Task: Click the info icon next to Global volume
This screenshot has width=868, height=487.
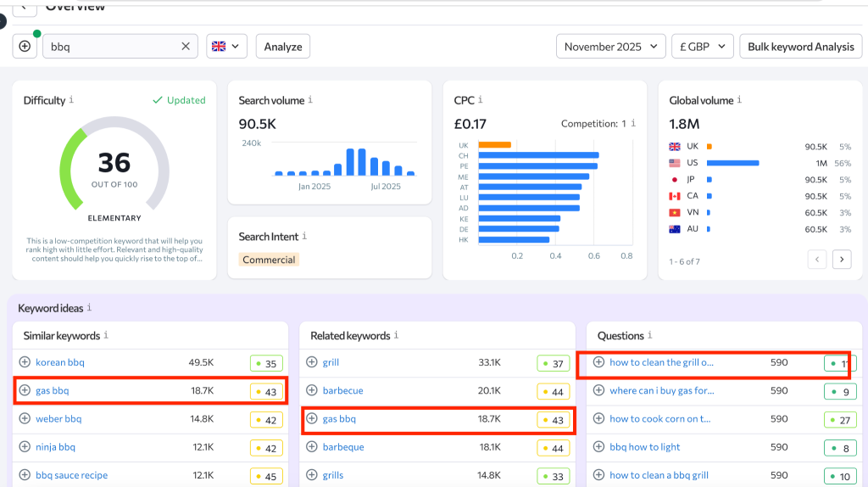Action: pyautogui.click(x=740, y=100)
